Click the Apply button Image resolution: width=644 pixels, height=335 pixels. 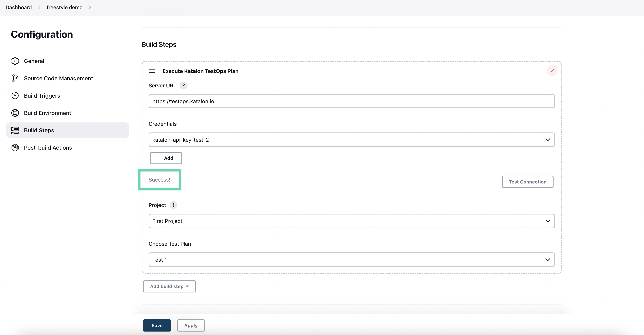pyautogui.click(x=191, y=325)
